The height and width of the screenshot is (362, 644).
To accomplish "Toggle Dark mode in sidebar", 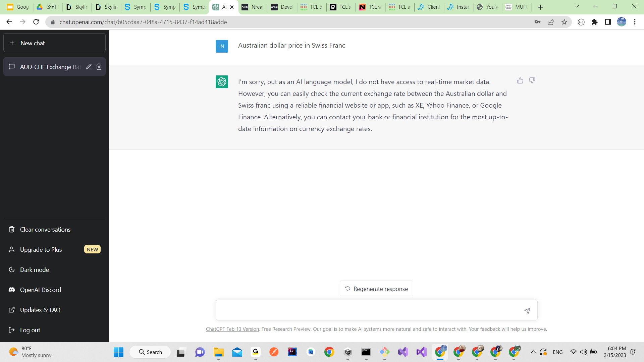I will [x=34, y=269].
